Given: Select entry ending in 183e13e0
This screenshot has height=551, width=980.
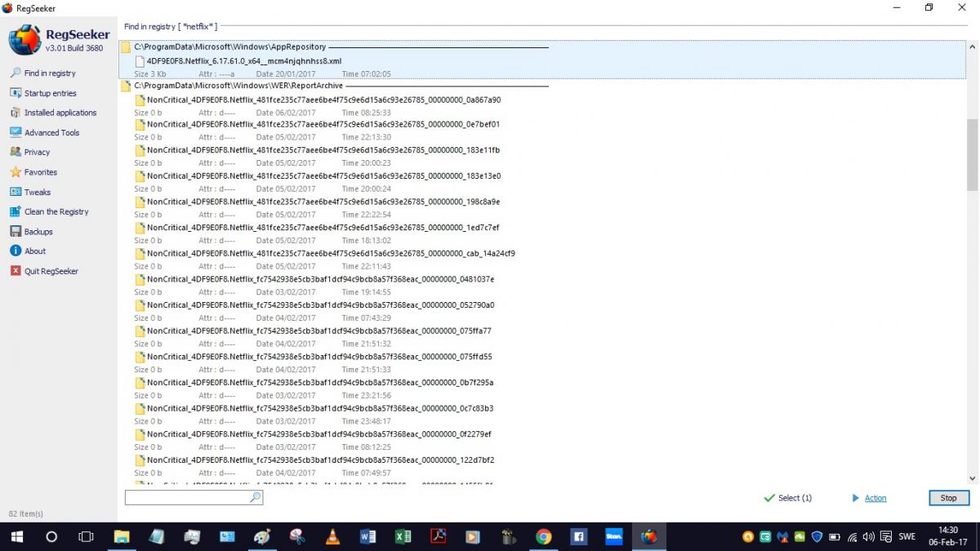Looking at the screenshot, I should 323,176.
